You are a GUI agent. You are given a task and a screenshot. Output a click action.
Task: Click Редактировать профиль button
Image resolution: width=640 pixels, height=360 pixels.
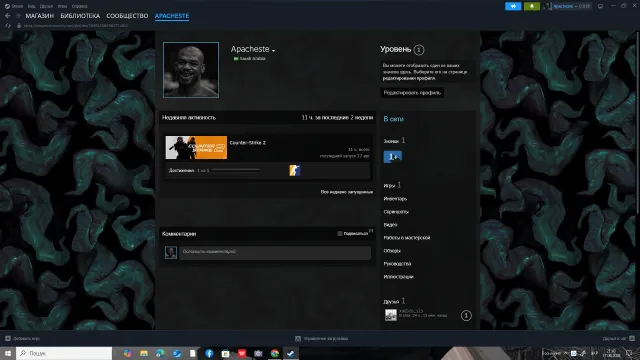click(412, 93)
